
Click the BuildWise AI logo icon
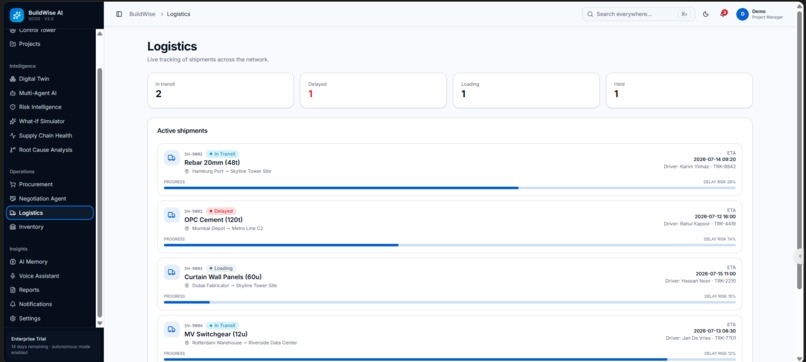16,15
